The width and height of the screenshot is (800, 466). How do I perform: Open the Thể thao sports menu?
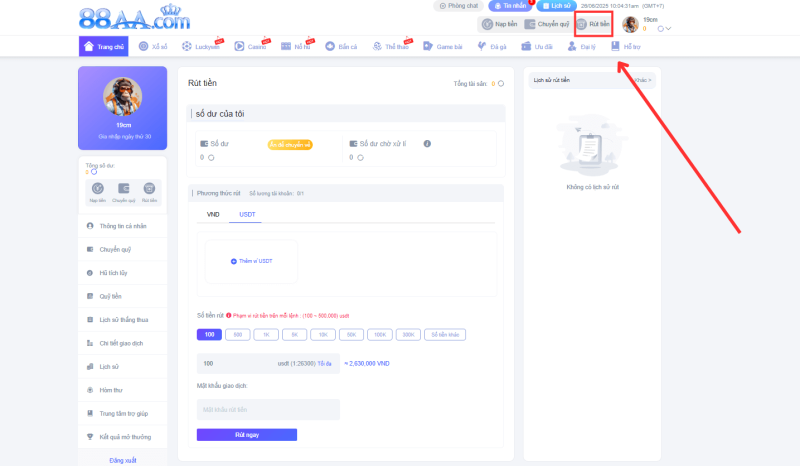point(391,46)
